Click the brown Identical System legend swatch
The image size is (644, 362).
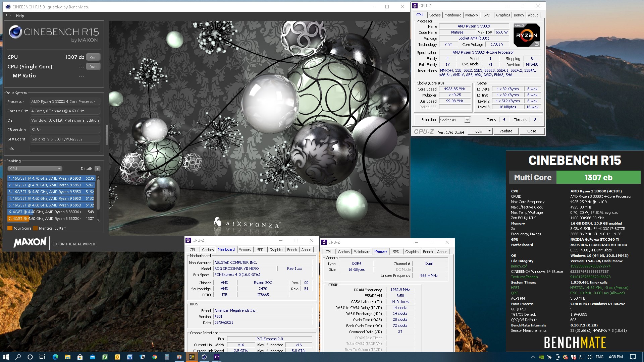(35, 228)
